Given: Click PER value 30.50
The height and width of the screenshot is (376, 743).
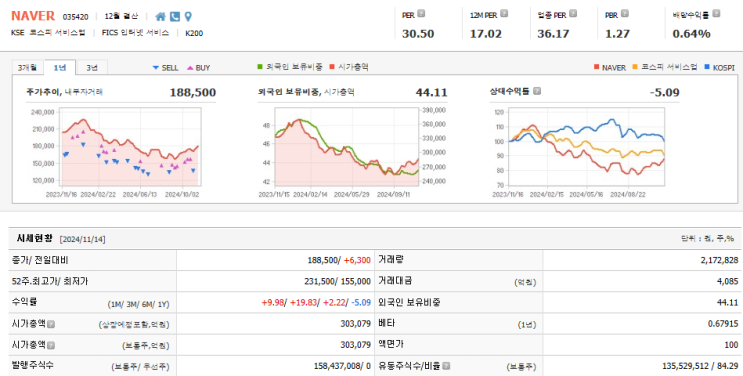Looking at the screenshot, I should click(x=418, y=34).
